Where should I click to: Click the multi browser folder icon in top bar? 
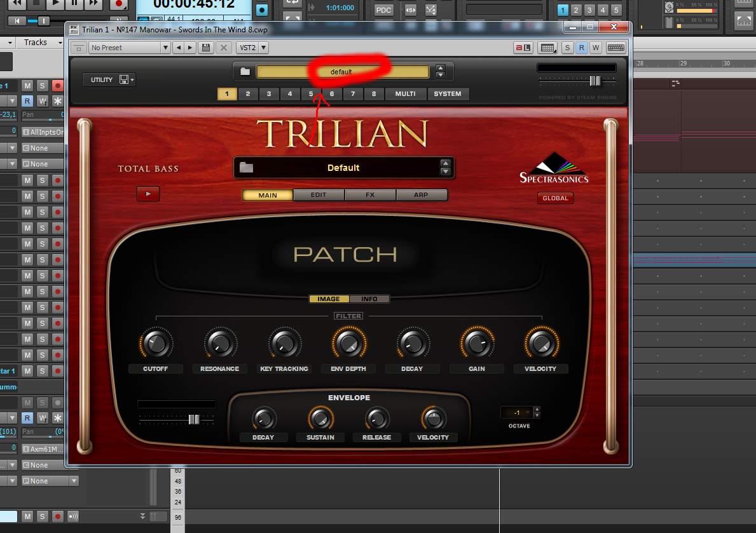245,72
